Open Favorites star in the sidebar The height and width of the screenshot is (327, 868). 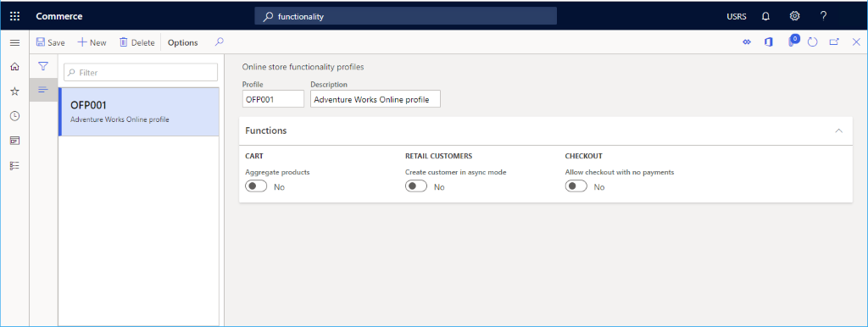click(15, 91)
